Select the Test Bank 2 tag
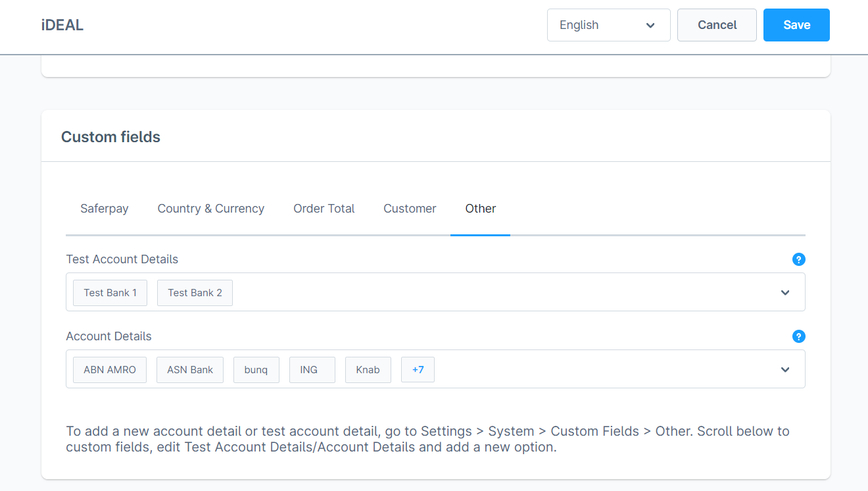This screenshot has width=868, height=491. pos(195,293)
